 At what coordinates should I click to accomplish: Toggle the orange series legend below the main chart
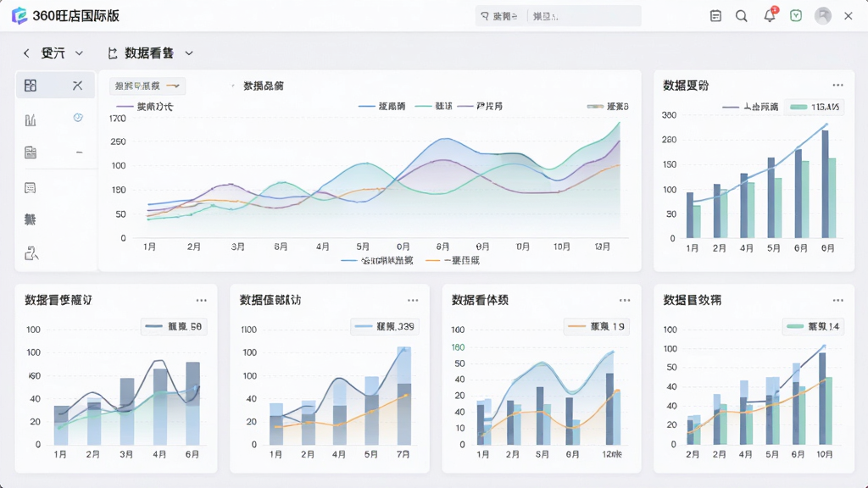[x=453, y=261]
